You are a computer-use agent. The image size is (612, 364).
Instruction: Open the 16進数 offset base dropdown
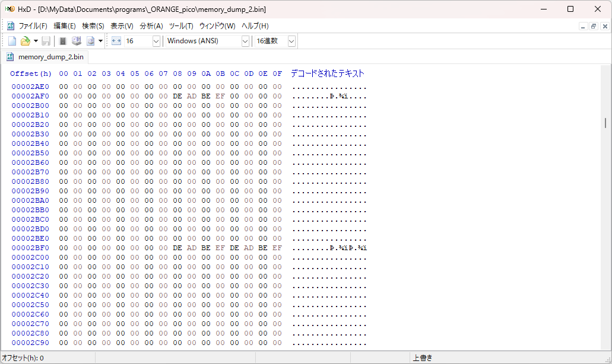[291, 40]
